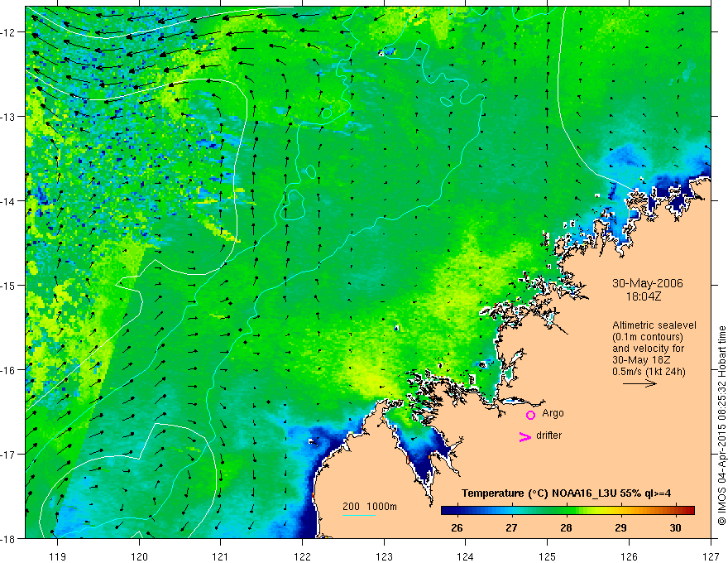Click the '30-May-2006' date text
This screenshot has height=563, width=728.
647,283
